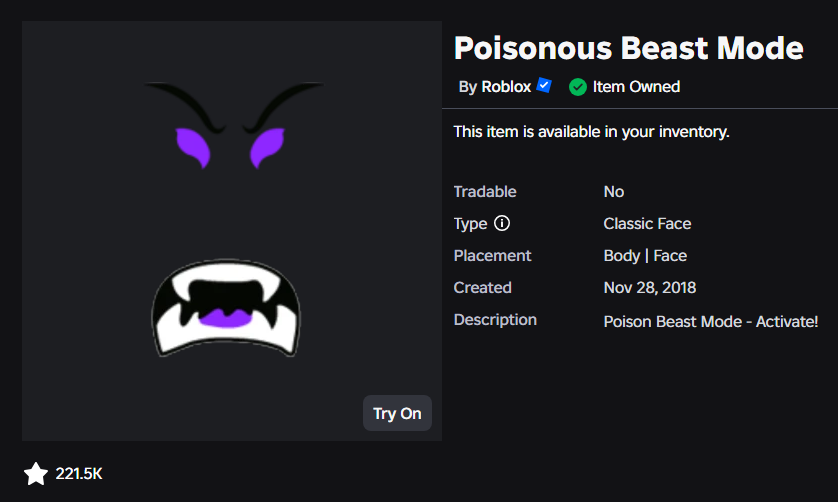Click the favorites star icon
The height and width of the screenshot is (502, 838).
pyautogui.click(x=36, y=474)
